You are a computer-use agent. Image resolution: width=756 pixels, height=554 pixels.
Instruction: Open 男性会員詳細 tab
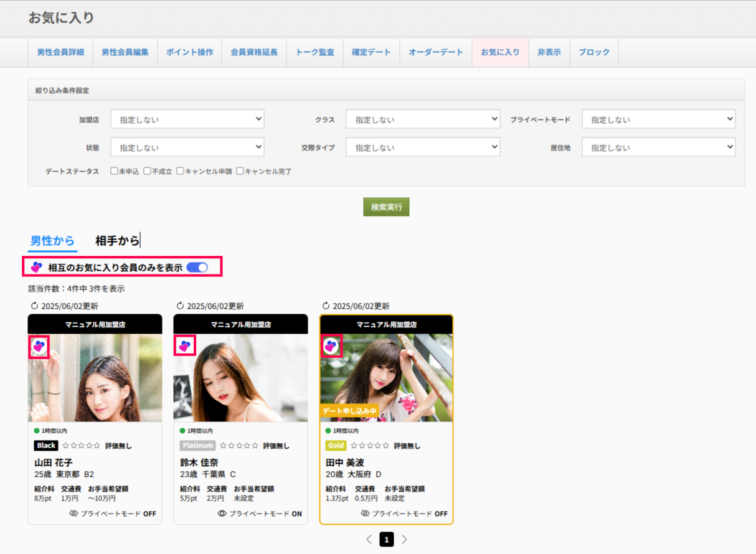pyautogui.click(x=60, y=52)
